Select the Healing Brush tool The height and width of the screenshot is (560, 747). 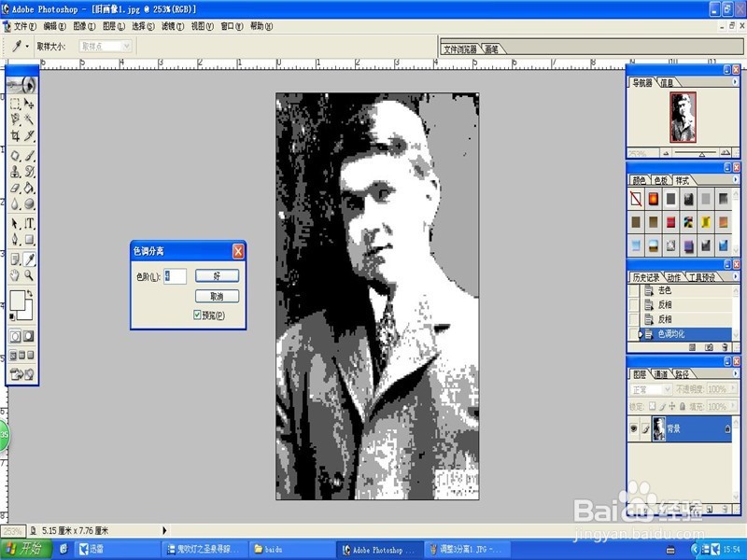point(15,156)
